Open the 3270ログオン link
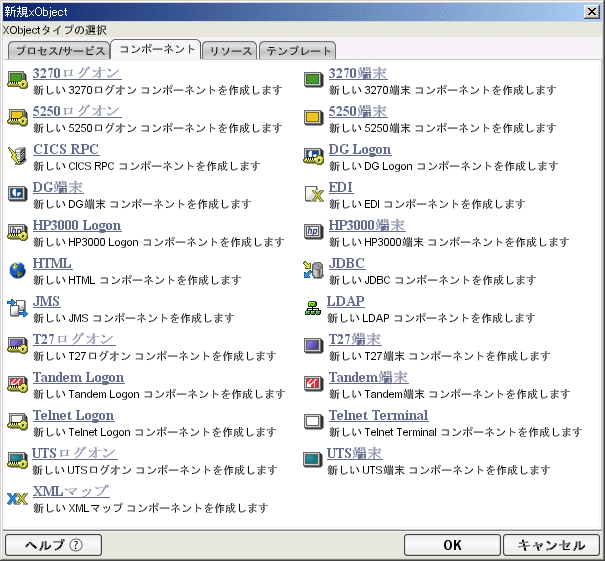The width and height of the screenshot is (605, 561). point(77,73)
